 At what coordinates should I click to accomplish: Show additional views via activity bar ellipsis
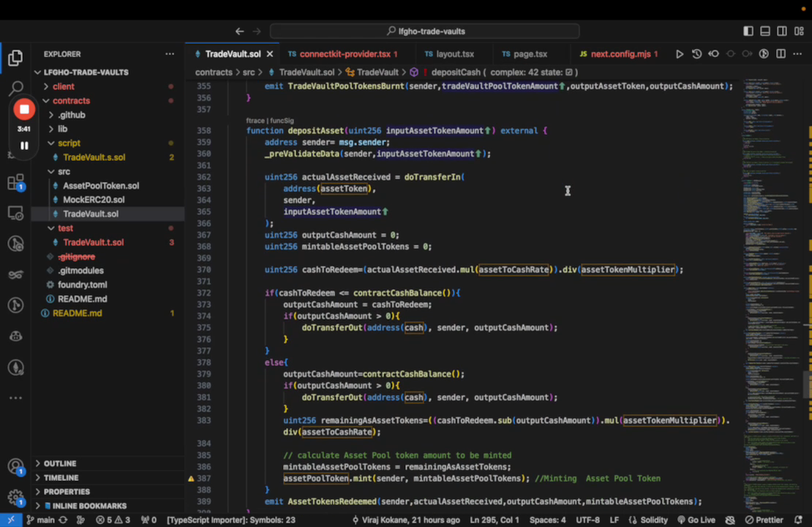click(15, 398)
